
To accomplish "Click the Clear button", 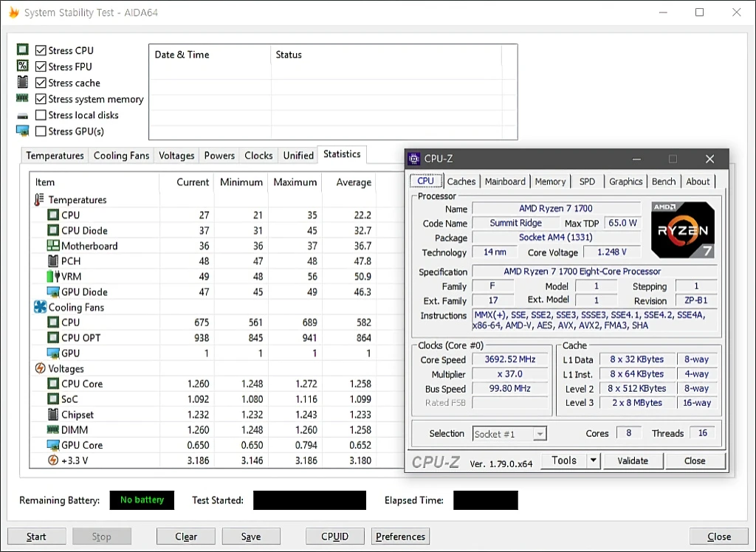I will 186,537.
